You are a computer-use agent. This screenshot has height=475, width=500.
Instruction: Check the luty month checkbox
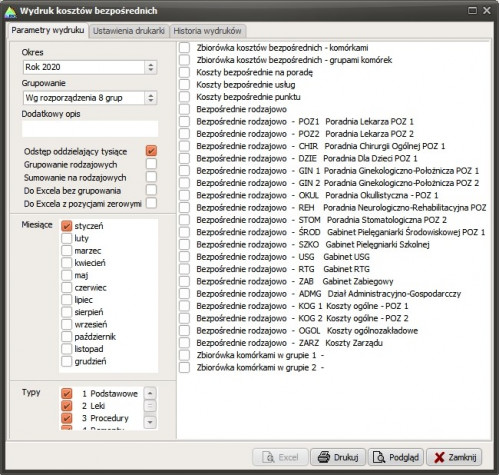[66, 238]
